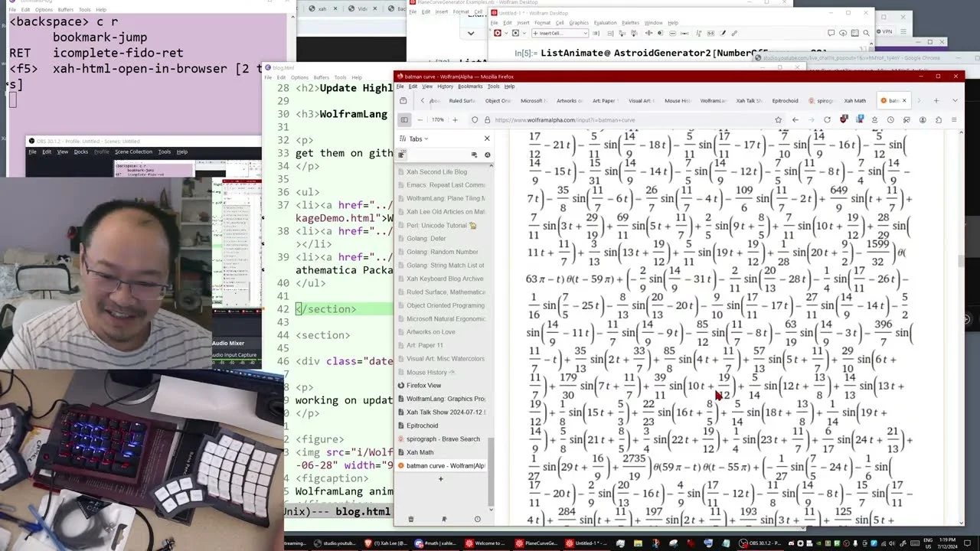This screenshot has width=980, height=551.
Task: Close the batman curve tab
Action: point(904,100)
